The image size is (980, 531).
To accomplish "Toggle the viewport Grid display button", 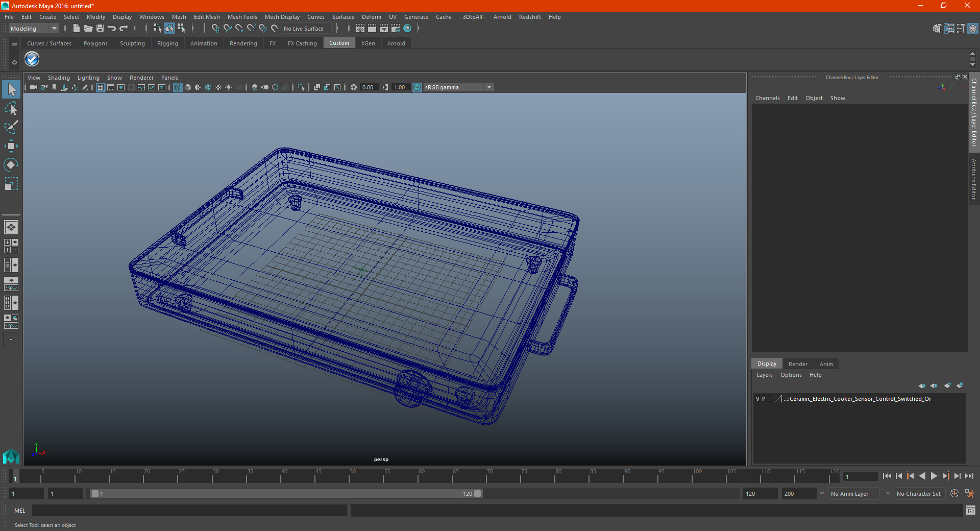I will click(101, 87).
